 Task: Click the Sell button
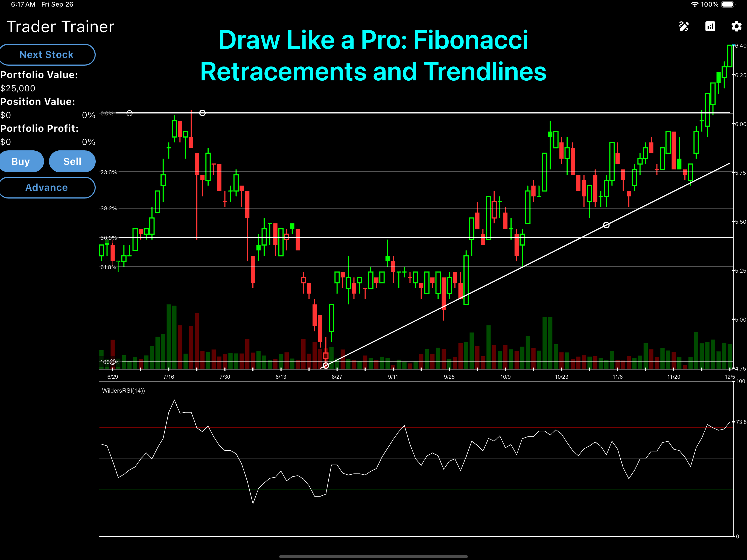(72, 161)
